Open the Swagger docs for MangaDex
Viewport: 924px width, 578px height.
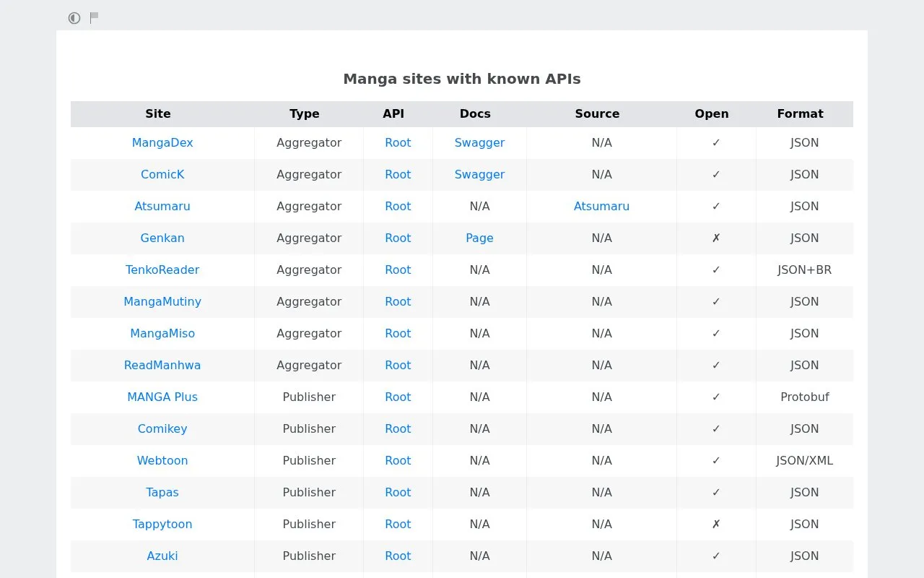click(479, 143)
